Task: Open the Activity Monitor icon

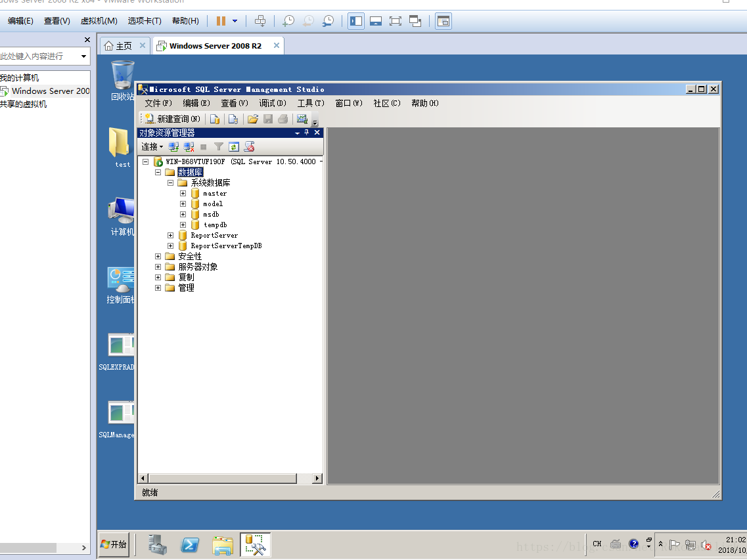Action: pyautogui.click(x=302, y=119)
